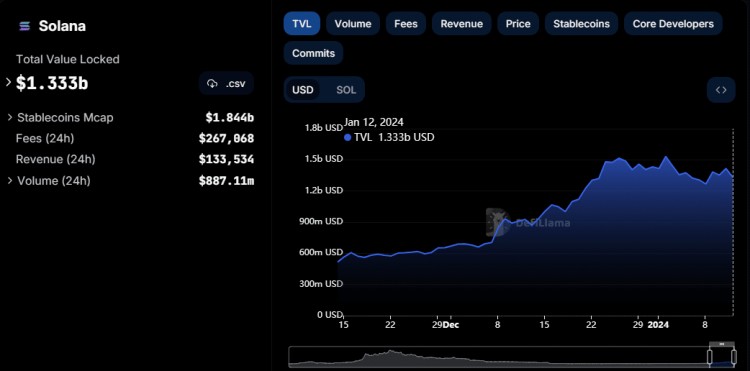
Task: Show the Core Developers chart
Action: (x=673, y=24)
